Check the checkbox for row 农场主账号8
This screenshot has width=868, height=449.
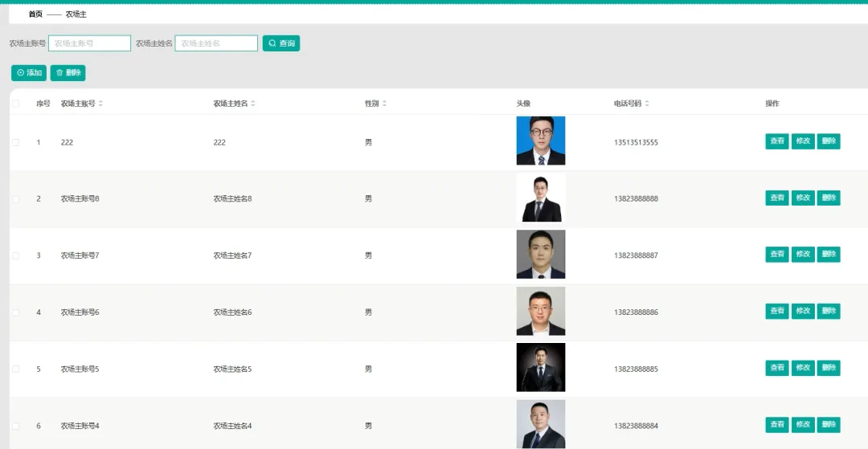point(15,199)
